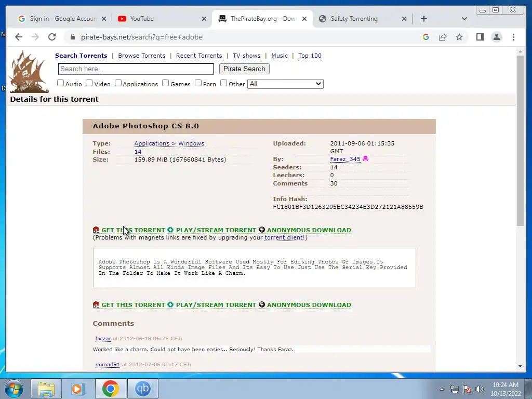
Task: Tick the Audio checkbox
Action: 60,83
